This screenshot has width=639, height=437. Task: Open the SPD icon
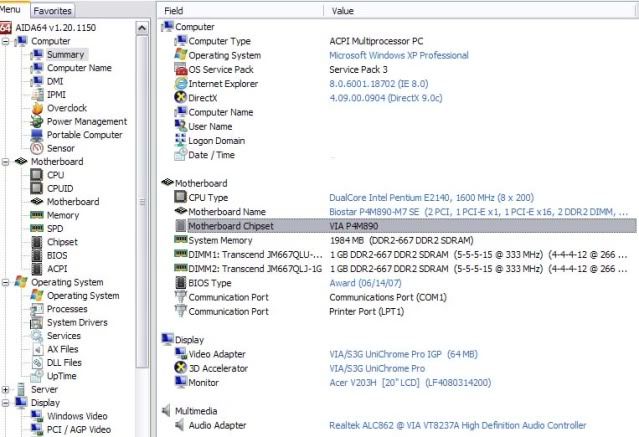coord(37,228)
